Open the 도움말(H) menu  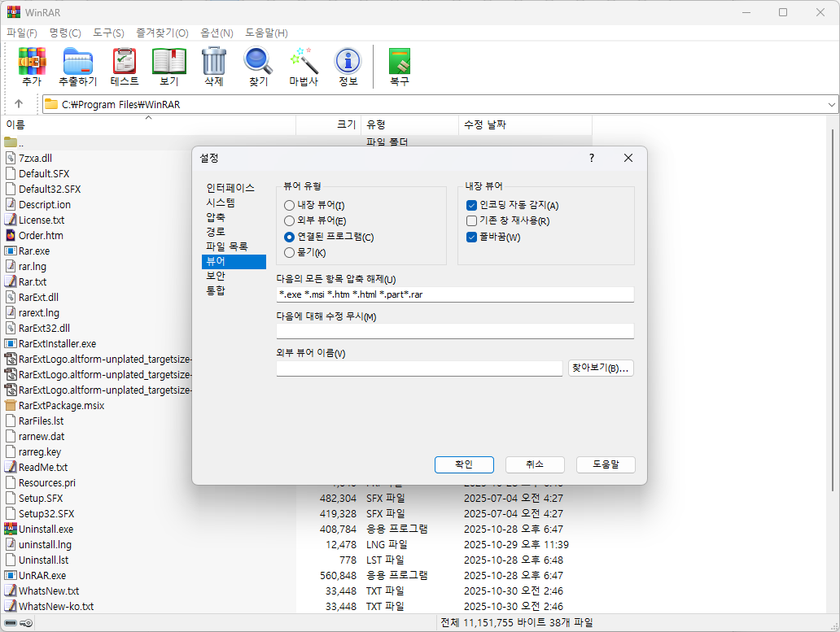click(267, 33)
